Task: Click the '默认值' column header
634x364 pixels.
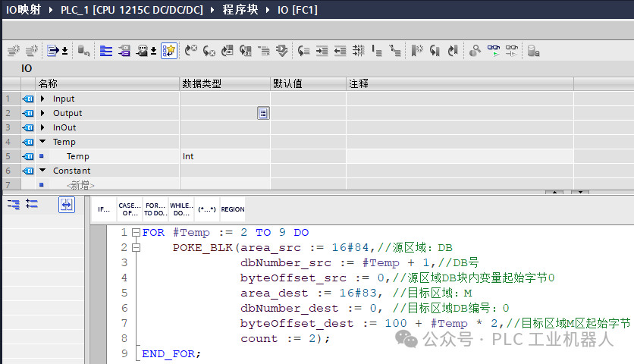Action: [308, 83]
